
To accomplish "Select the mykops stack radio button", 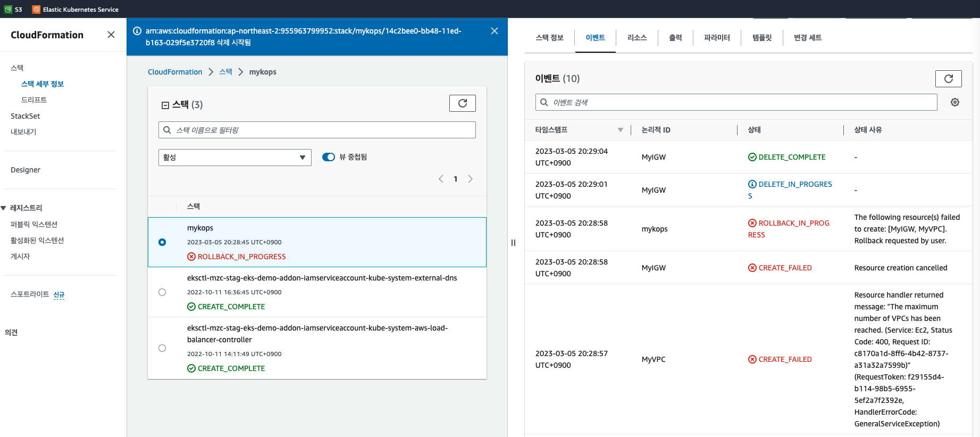I will (162, 242).
